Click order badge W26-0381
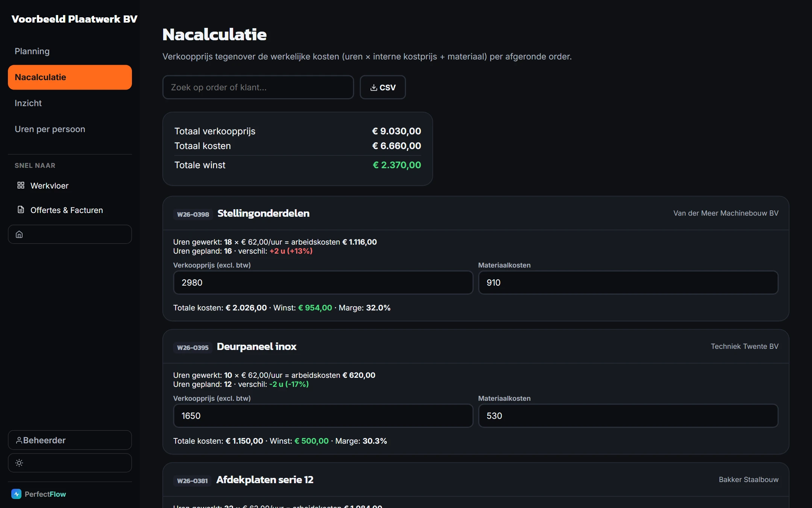 coord(192,481)
